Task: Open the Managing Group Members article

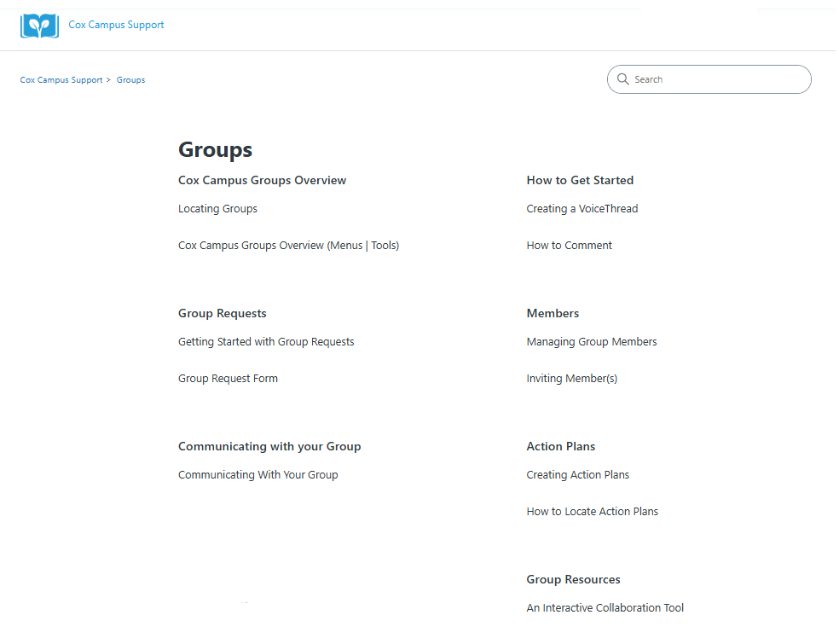Action: click(592, 342)
